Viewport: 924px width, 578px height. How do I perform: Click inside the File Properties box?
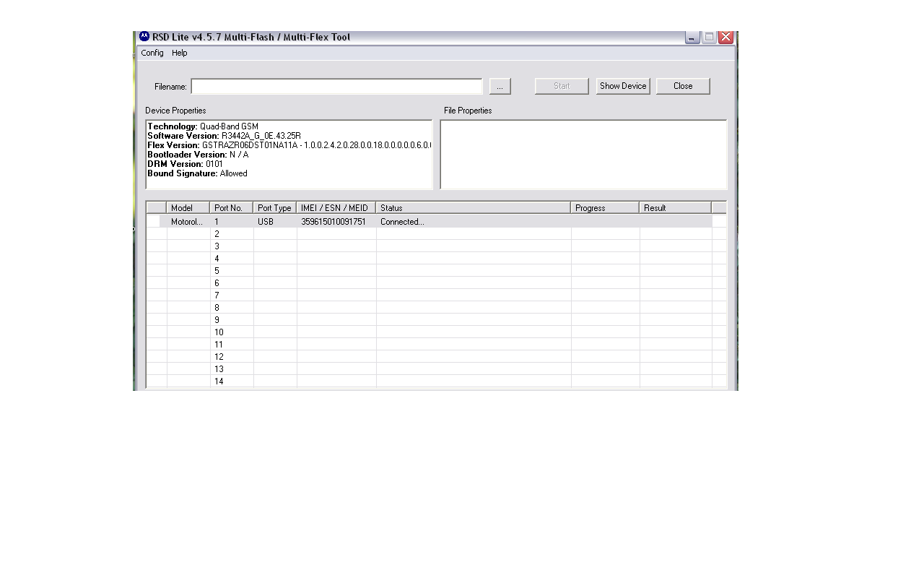point(583,155)
